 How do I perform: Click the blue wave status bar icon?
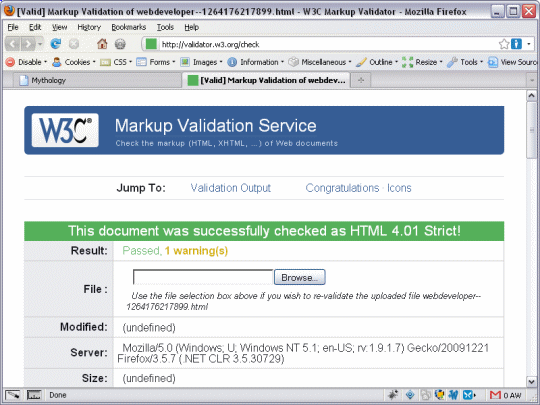tap(454, 395)
